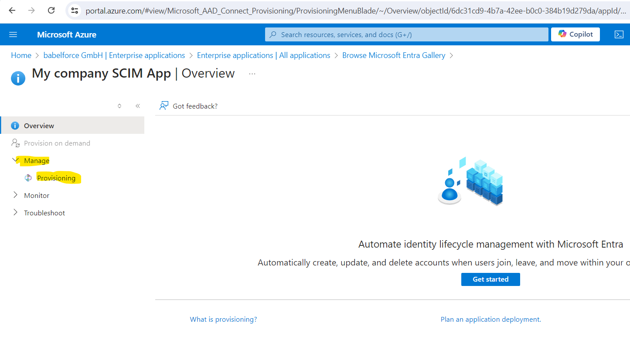Go to Home breadcrumb
Screen dimensions: 630x364
pos(21,55)
